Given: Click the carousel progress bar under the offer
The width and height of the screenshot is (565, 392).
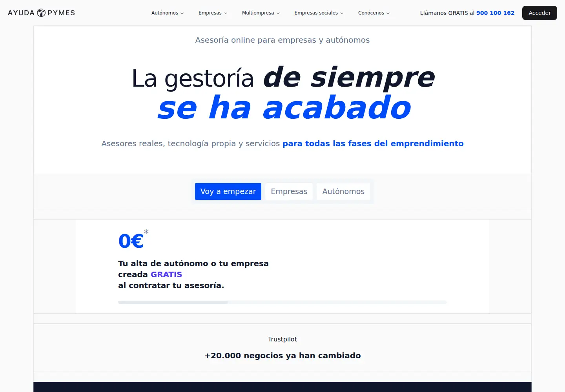Looking at the screenshot, I should pos(282,302).
